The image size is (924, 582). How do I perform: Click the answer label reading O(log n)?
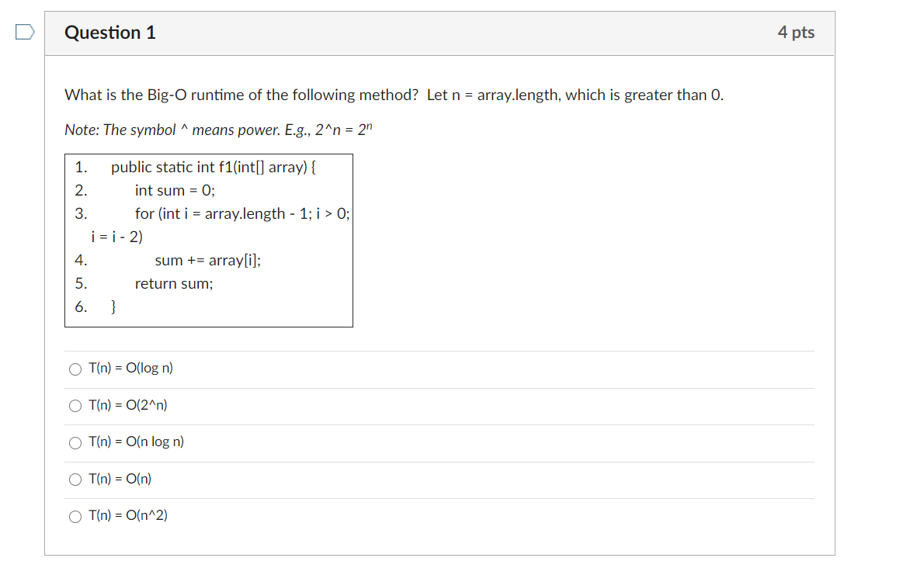pyautogui.click(x=130, y=369)
